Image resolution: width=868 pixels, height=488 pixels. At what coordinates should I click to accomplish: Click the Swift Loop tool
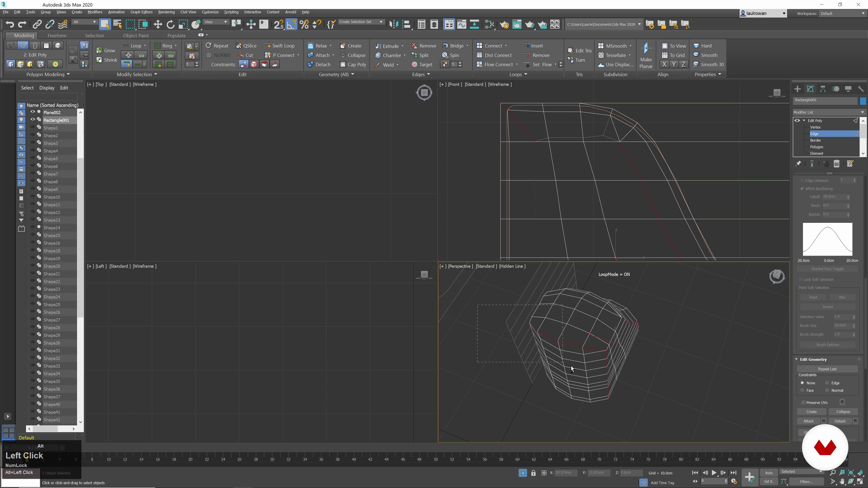pyautogui.click(x=279, y=46)
